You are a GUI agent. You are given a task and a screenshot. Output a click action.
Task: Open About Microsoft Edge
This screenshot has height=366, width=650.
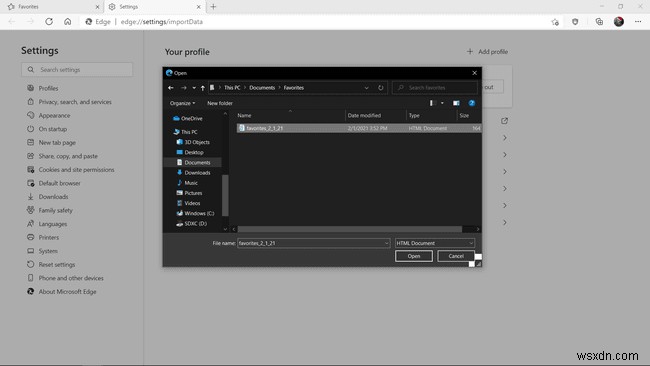pyautogui.click(x=67, y=292)
